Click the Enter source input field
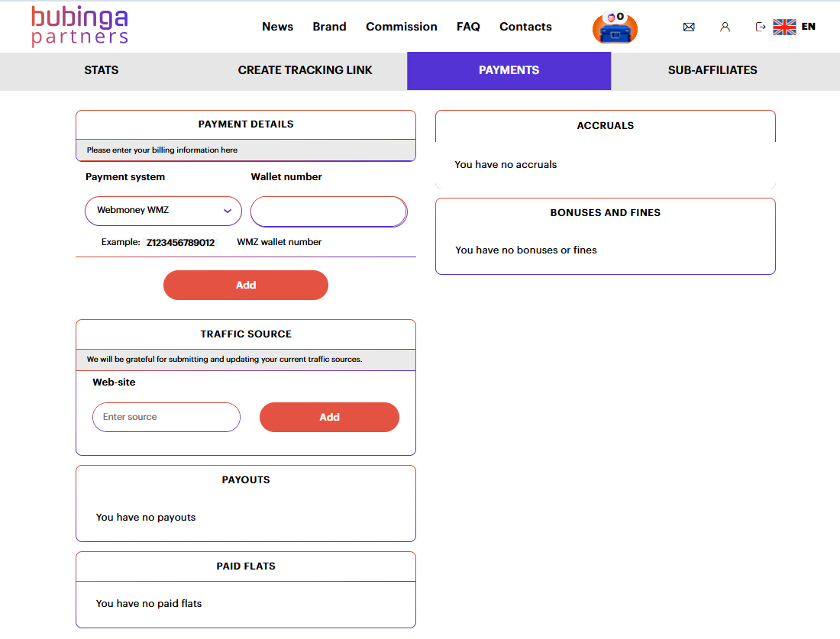Screen dimensions: 840x639 166,418
